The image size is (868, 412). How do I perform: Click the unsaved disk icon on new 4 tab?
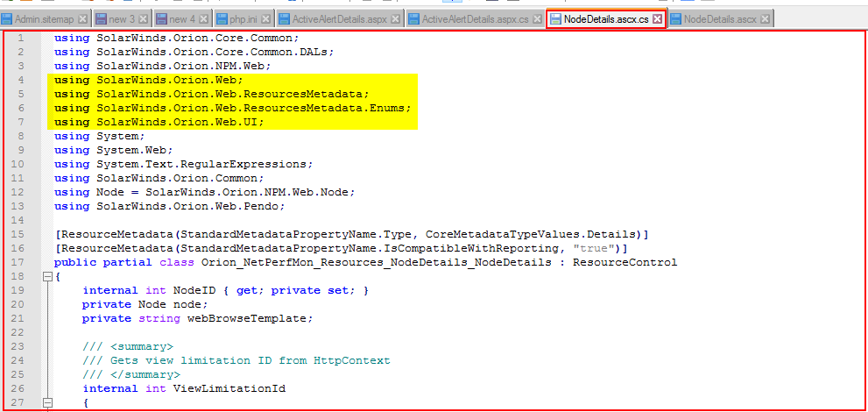(162, 19)
